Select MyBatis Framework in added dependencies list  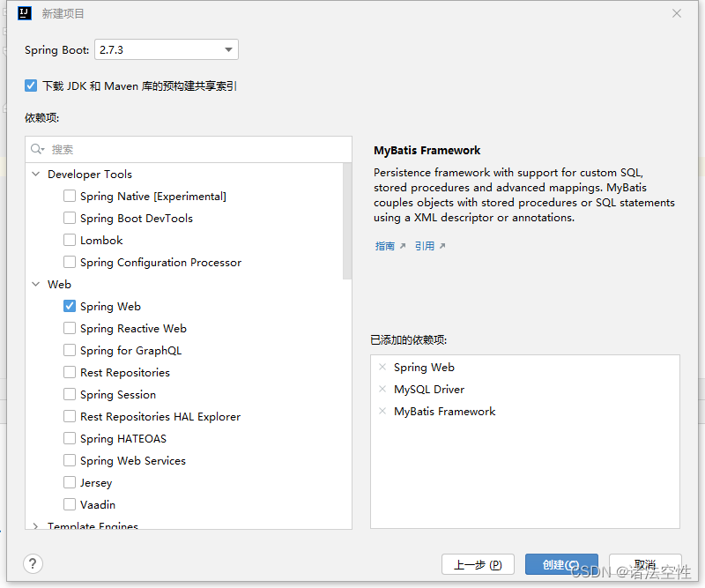pyautogui.click(x=445, y=411)
